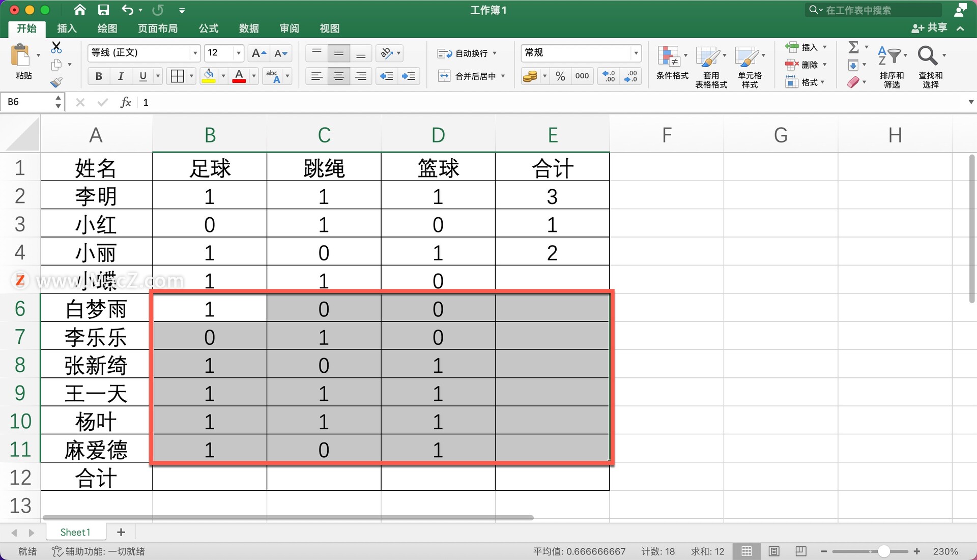Align text to cell top

tap(317, 53)
